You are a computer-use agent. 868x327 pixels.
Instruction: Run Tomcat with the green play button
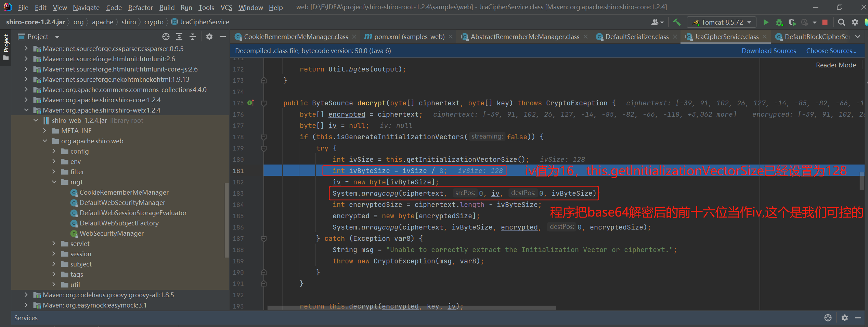[766, 22]
